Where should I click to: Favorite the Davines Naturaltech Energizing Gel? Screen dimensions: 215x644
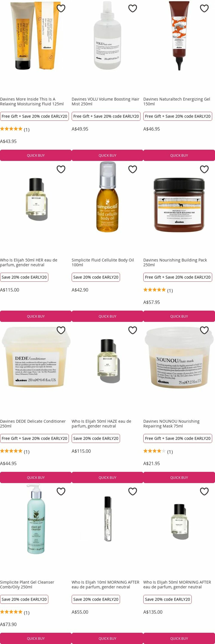click(x=204, y=8)
